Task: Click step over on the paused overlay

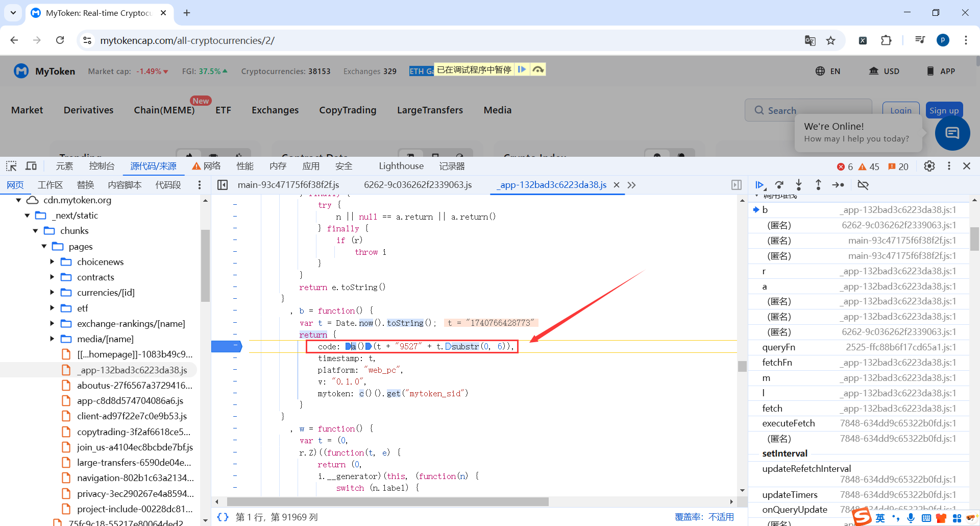Action: pyautogui.click(x=538, y=69)
